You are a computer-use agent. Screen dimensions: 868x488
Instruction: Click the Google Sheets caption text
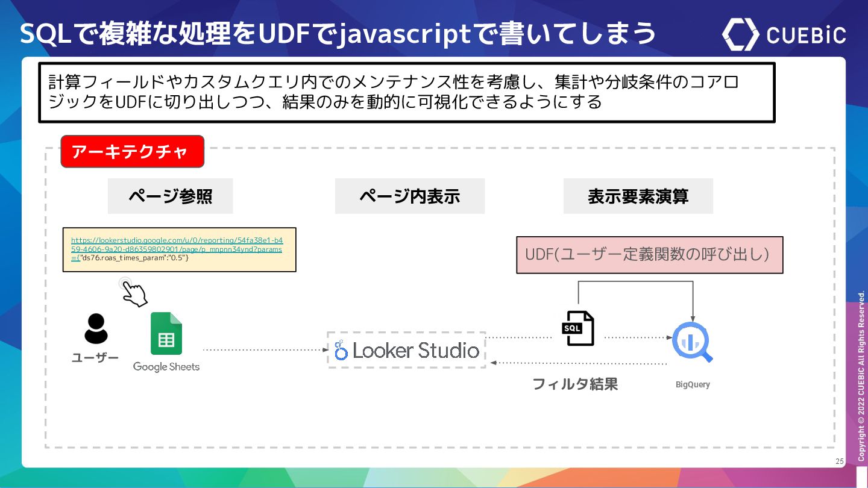click(x=166, y=366)
